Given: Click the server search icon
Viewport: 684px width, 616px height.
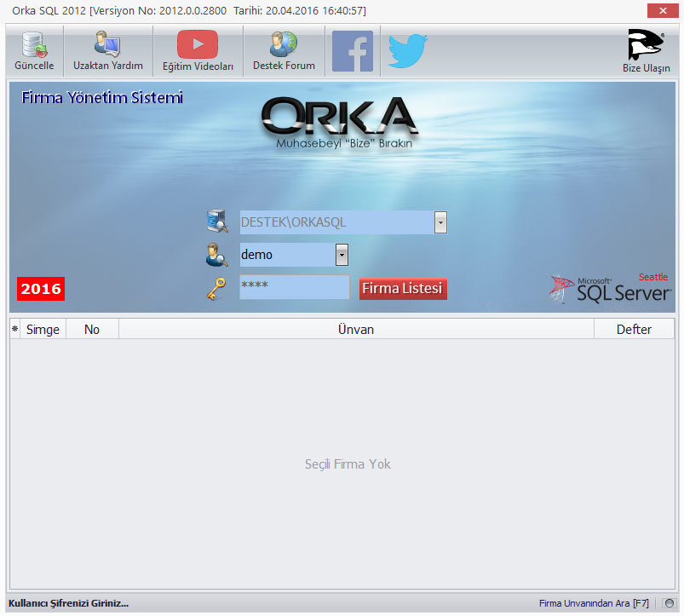Looking at the screenshot, I should coord(217,222).
